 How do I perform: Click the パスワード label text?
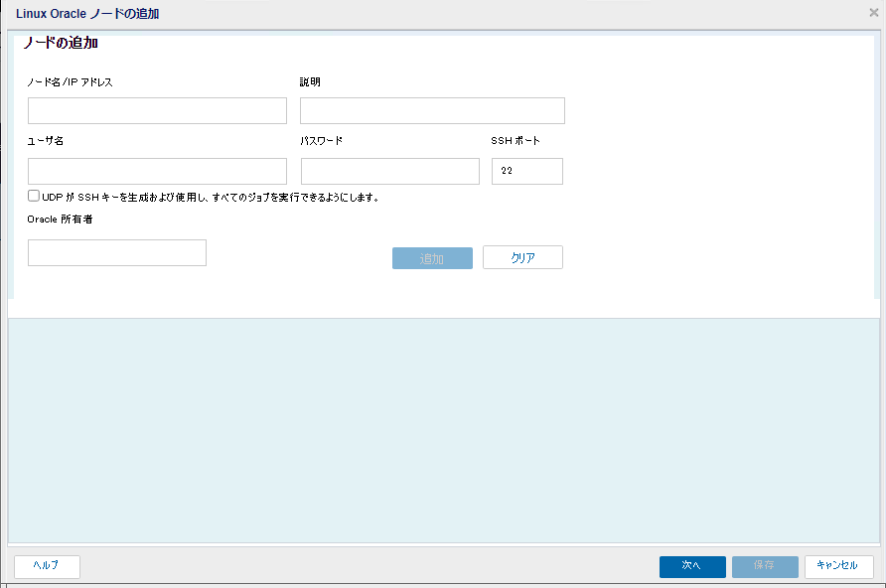[x=322, y=141]
